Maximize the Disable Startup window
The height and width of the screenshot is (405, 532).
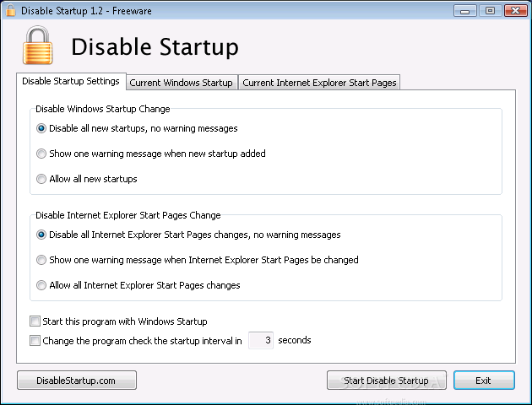coord(490,10)
